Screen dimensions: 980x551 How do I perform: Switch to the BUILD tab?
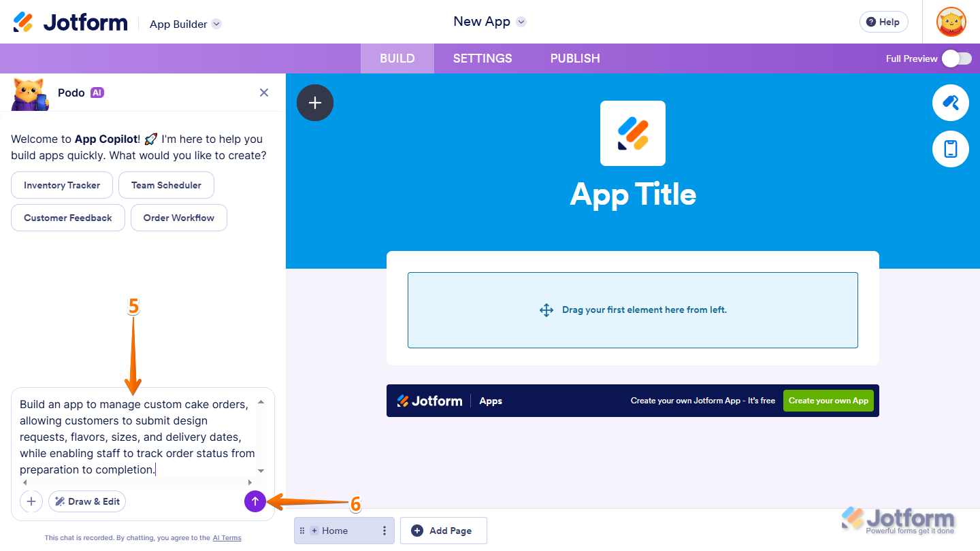(397, 59)
